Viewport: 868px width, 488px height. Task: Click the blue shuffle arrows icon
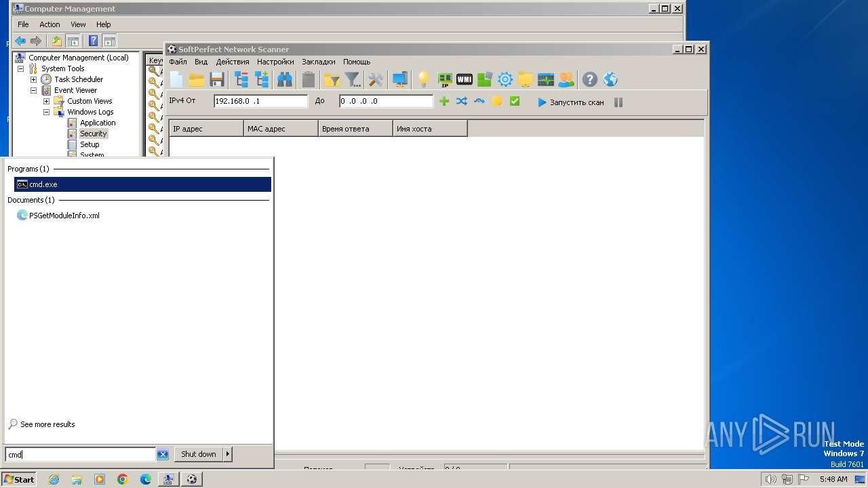point(462,102)
